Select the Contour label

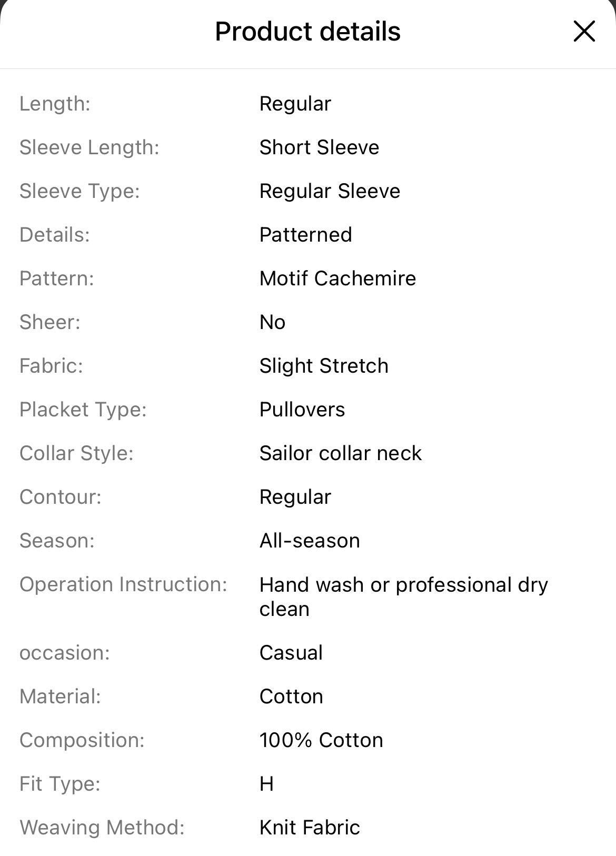[x=61, y=497]
